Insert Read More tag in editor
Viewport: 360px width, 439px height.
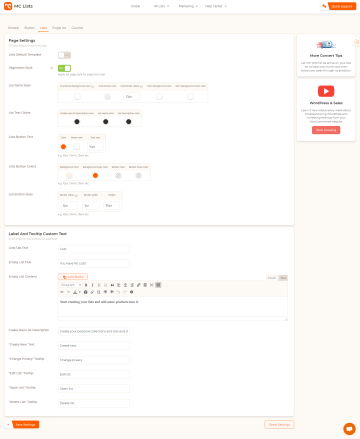pos(145,285)
